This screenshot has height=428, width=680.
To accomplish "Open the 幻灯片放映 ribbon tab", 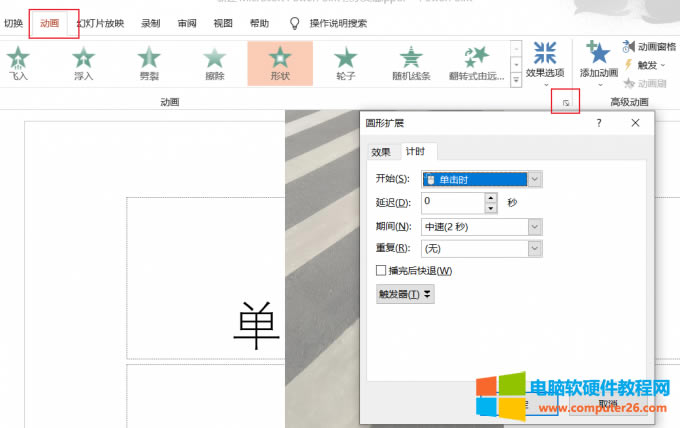I will [100, 22].
